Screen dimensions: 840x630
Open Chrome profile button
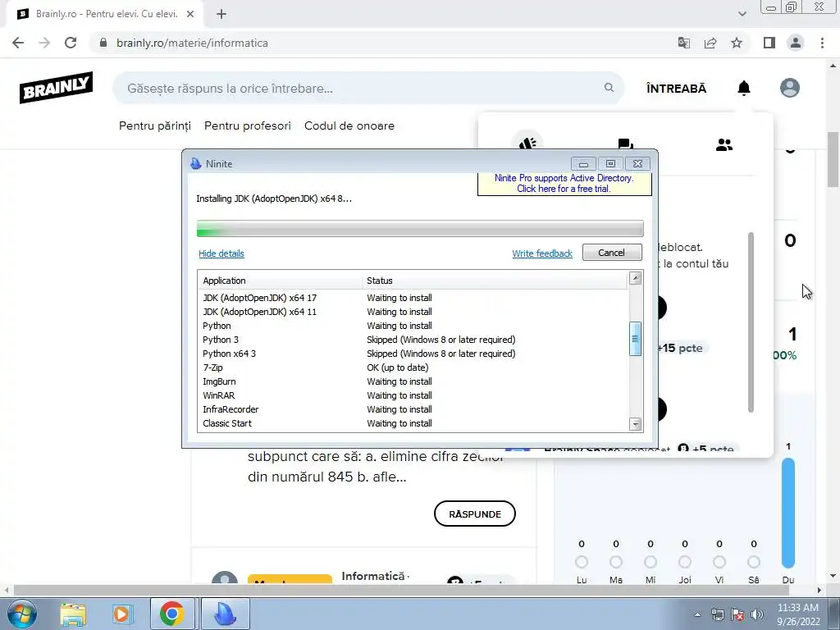pos(796,43)
